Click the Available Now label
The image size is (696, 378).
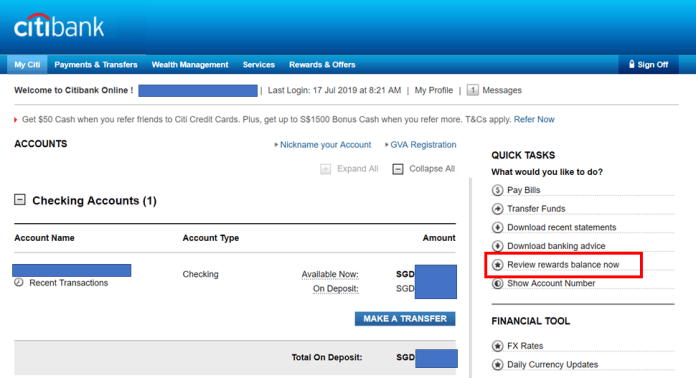click(x=330, y=274)
